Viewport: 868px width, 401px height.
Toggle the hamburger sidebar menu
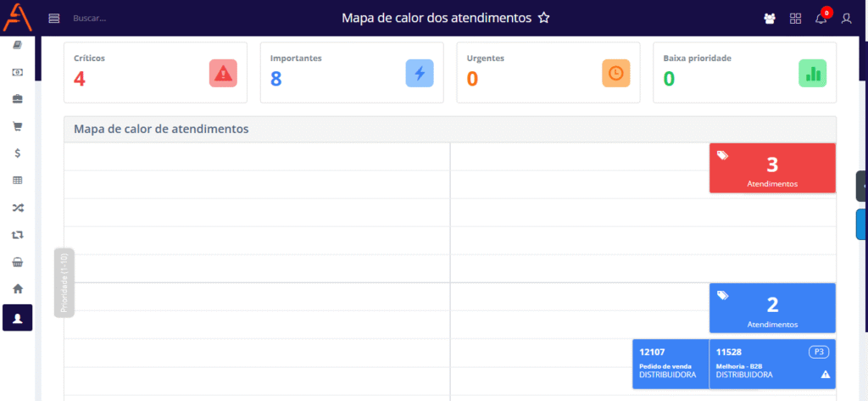[x=54, y=18]
